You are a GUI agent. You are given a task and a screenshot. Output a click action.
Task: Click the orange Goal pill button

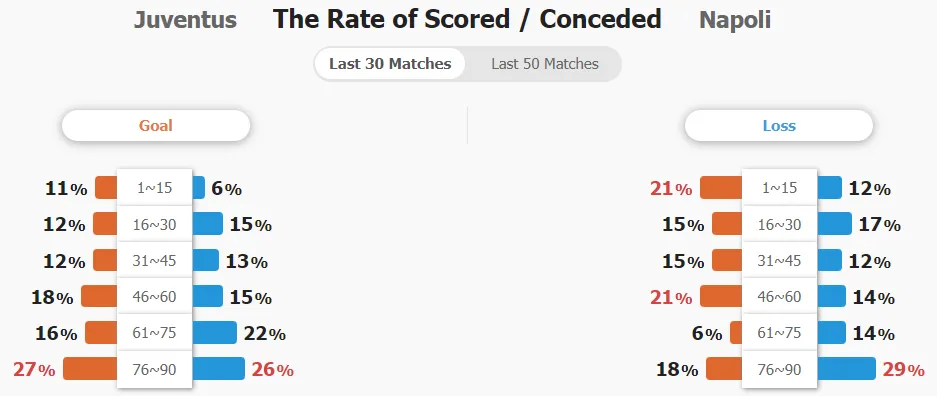point(155,125)
